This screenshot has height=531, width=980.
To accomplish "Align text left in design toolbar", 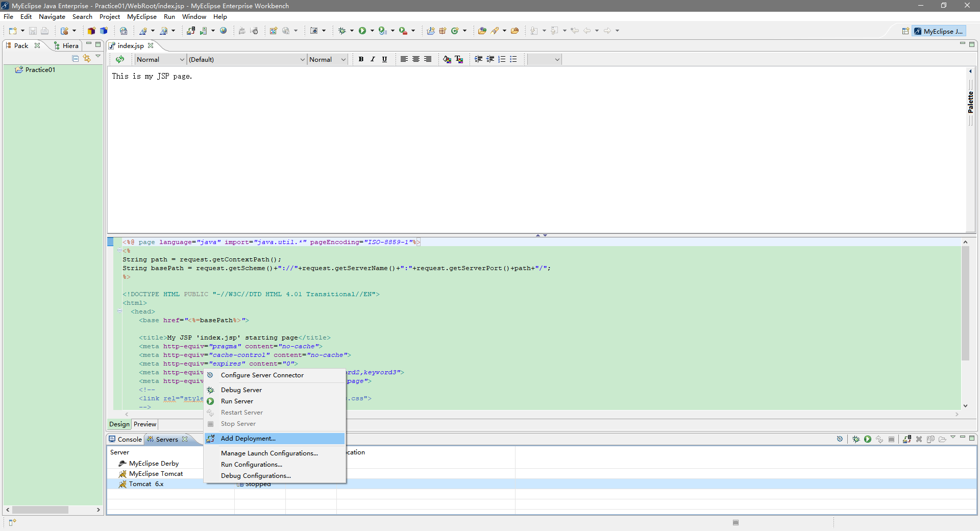I will [404, 59].
